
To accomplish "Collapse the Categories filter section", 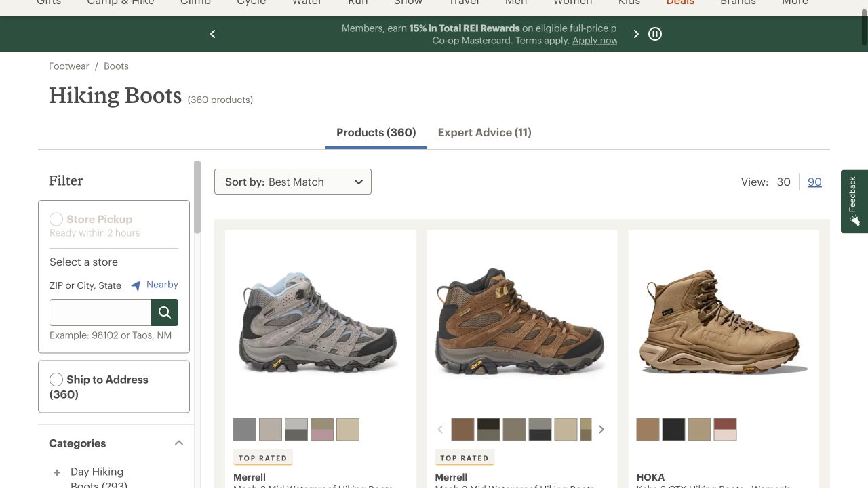I will (x=179, y=443).
